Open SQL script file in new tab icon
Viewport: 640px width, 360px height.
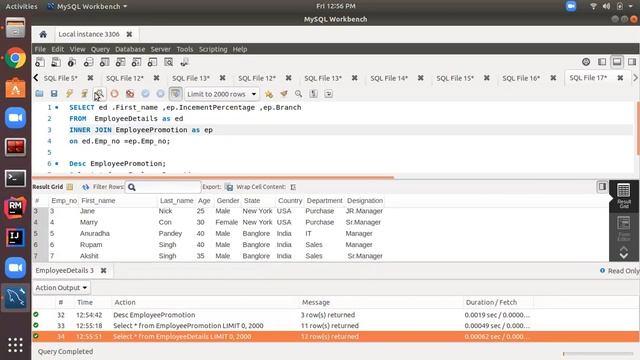pos(56,62)
